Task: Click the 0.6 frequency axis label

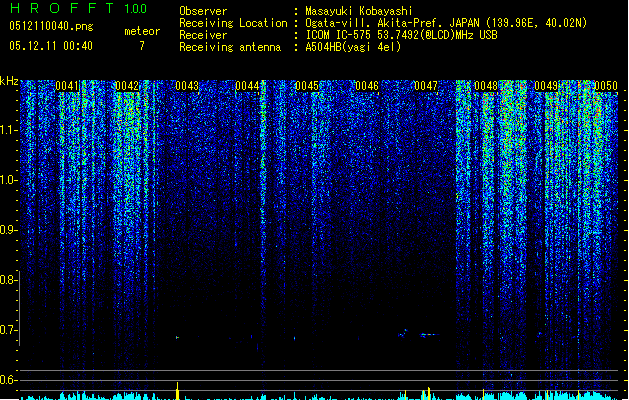Action: [8, 380]
